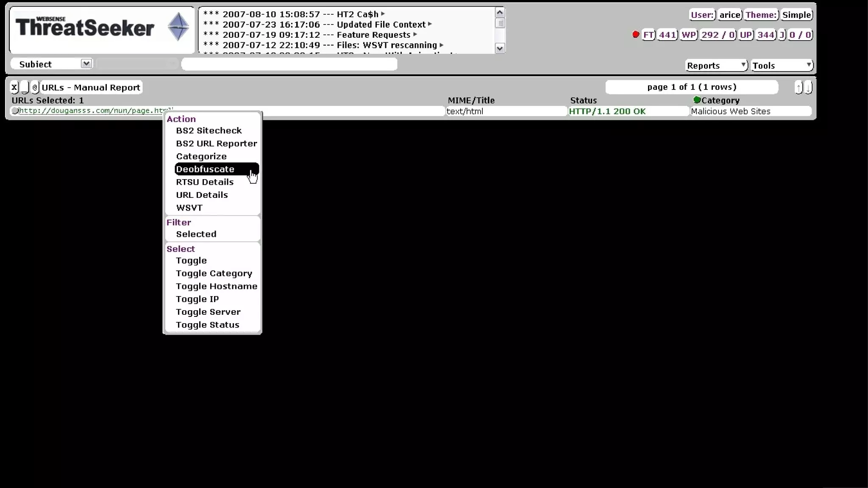Click the ThreatSeeker diamond logo icon
Viewport: 868px width, 488px height.
(x=178, y=27)
